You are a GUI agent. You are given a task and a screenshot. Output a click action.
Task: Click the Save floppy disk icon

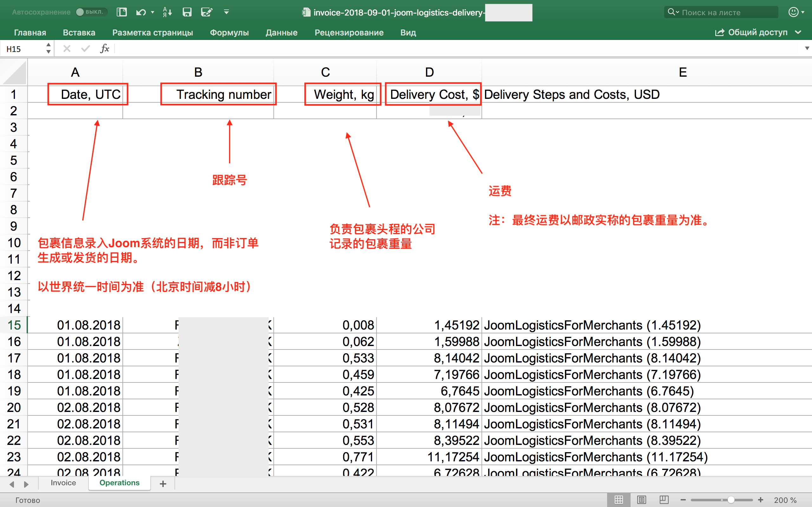click(187, 12)
